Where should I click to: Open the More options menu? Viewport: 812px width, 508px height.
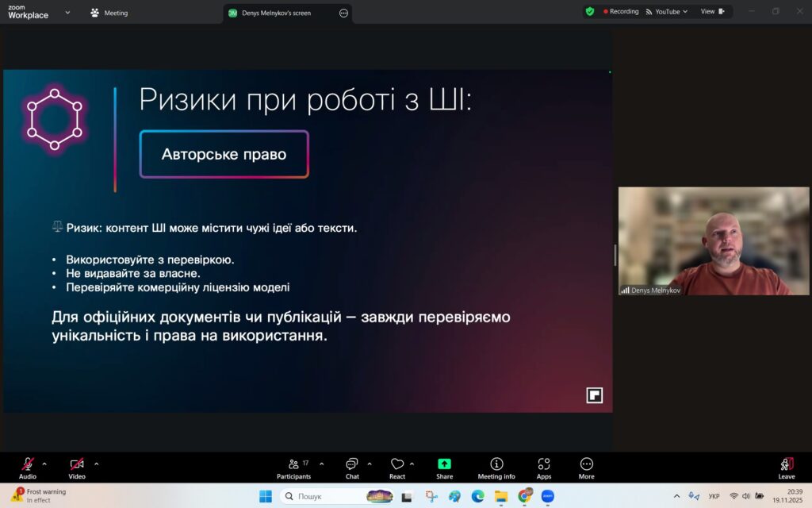pos(587,467)
